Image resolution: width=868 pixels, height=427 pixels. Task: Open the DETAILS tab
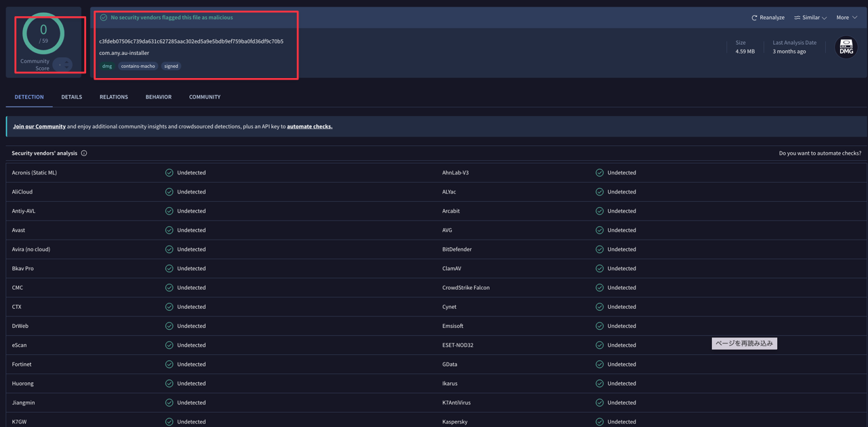pos(72,97)
